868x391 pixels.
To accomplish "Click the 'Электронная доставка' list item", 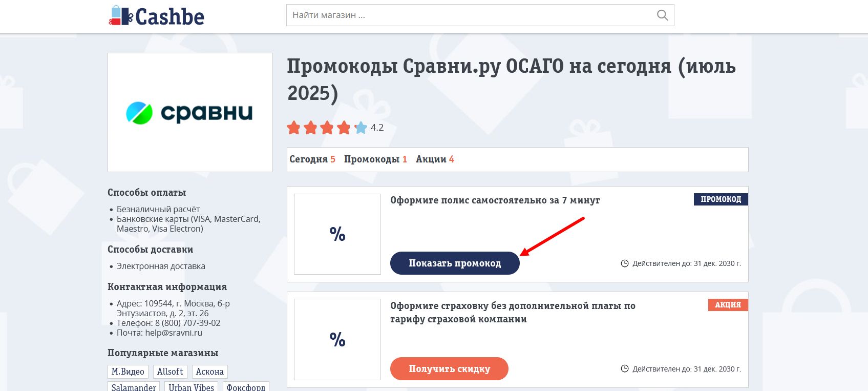I will (161, 266).
